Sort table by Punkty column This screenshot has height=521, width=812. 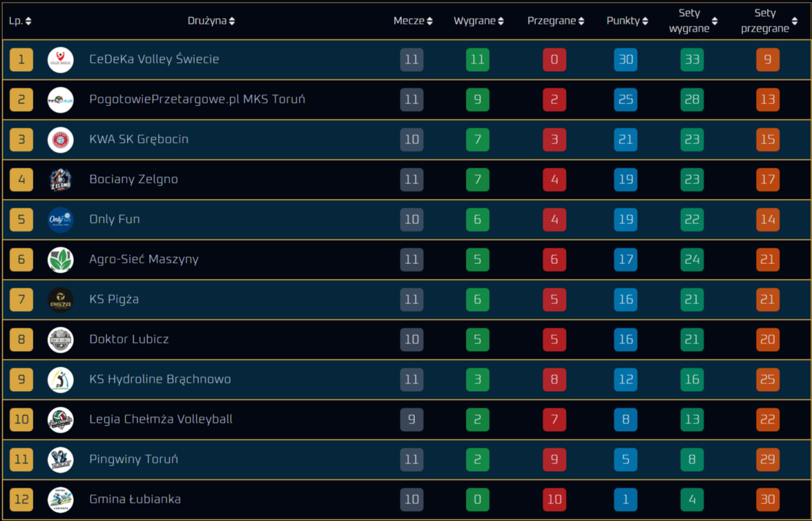tap(627, 21)
